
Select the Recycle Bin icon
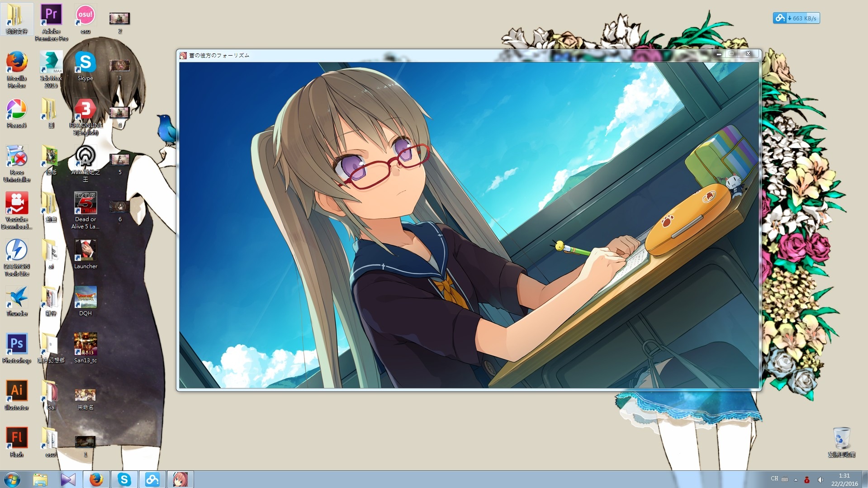[x=841, y=439]
